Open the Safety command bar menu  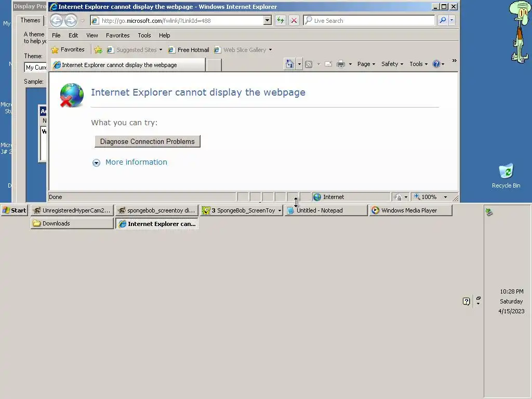pos(392,64)
